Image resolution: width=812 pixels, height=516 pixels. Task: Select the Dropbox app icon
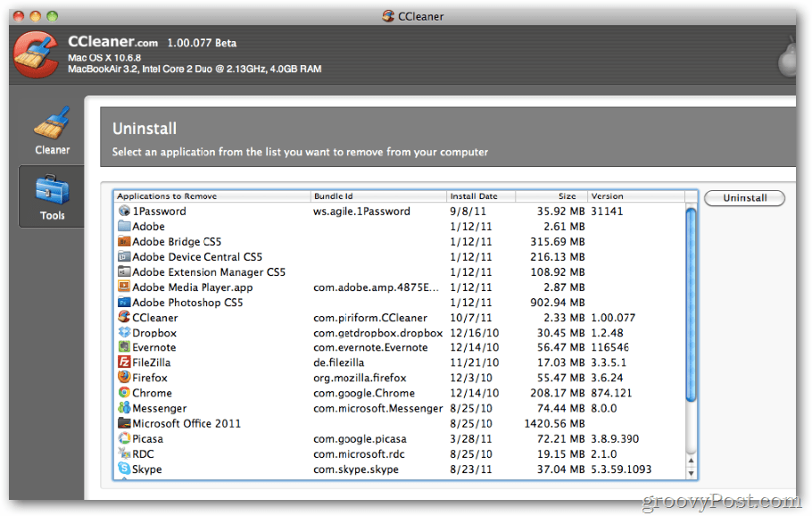pyautogui.click(x=124, y=332)
